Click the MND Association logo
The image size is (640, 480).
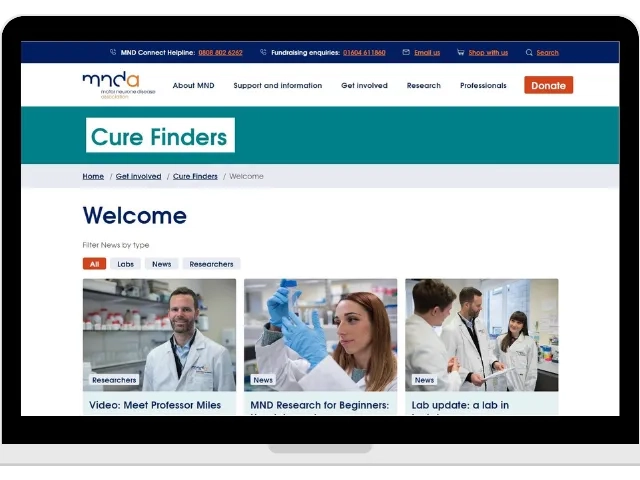[x=111, y=84]
